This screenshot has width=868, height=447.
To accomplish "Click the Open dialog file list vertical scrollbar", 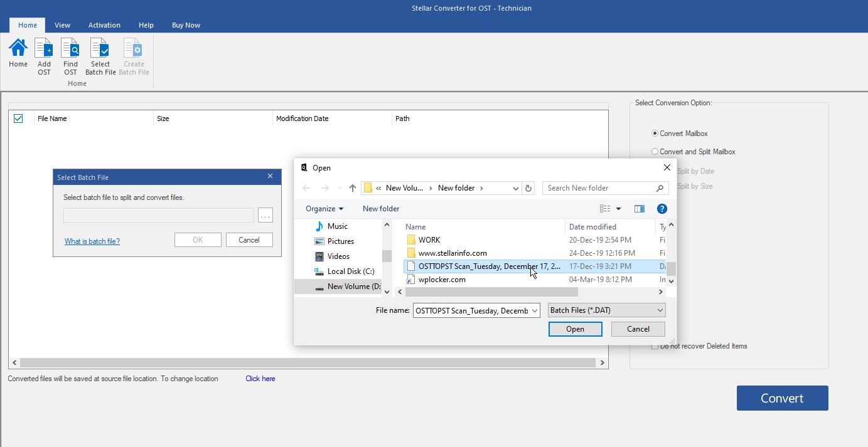I will [671, 269].
